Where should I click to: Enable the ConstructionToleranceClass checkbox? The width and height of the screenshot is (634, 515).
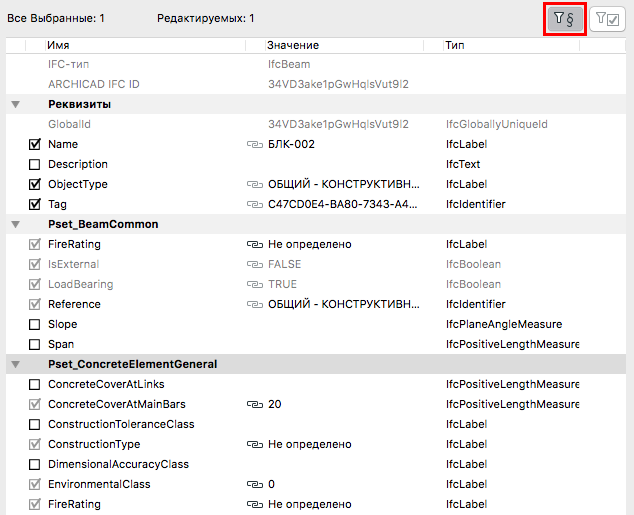tap(35, 424)
